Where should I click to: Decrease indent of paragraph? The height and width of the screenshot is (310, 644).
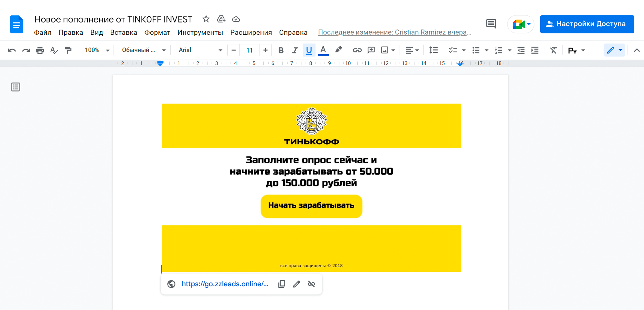coord(521,50)
